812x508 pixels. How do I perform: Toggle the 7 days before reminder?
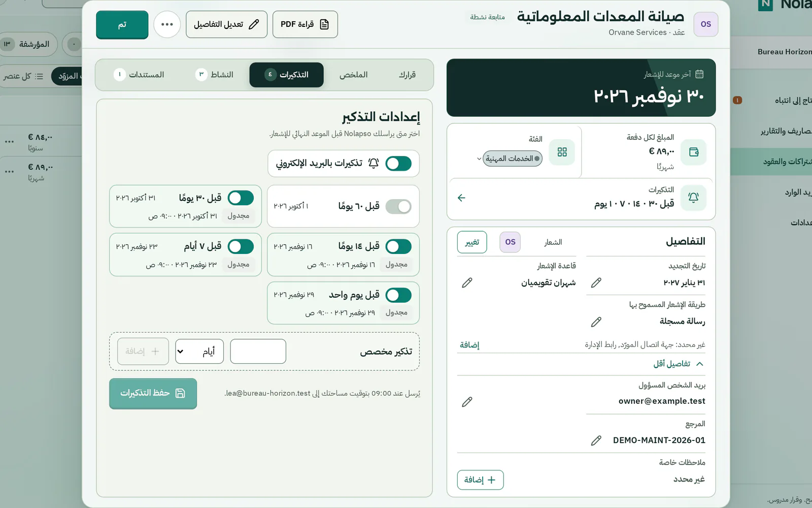(x=241, y=246)
